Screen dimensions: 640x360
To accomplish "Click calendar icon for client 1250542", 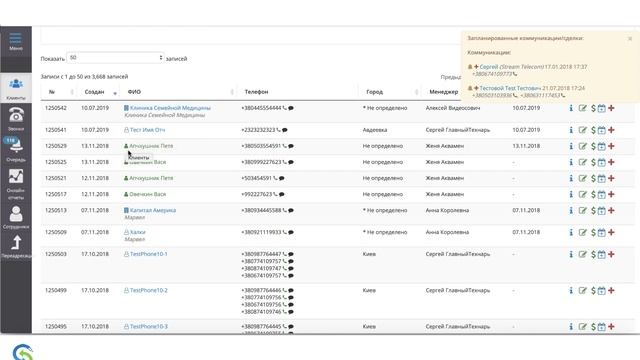I will pos(602,109).
